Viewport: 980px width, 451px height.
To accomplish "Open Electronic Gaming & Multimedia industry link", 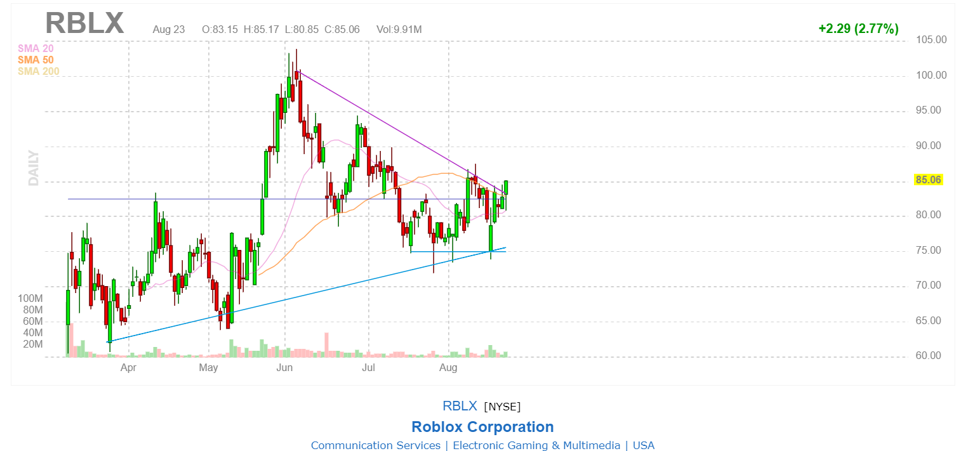I will (x=536, y=445).
